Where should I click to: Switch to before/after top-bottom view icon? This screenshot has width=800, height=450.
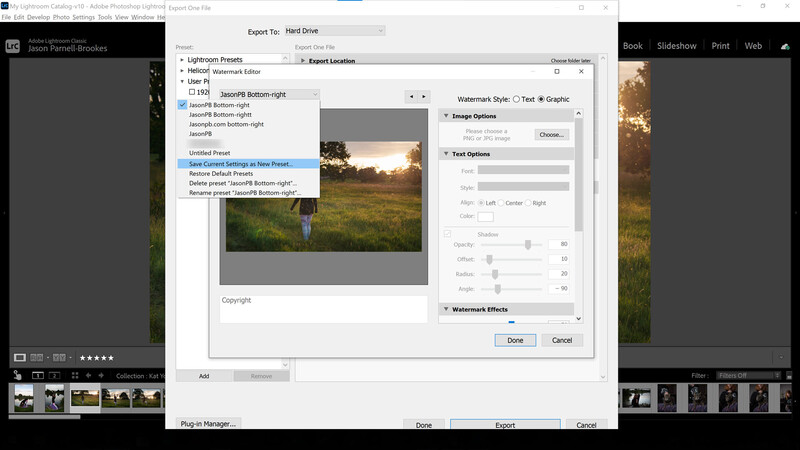point(59,358)
